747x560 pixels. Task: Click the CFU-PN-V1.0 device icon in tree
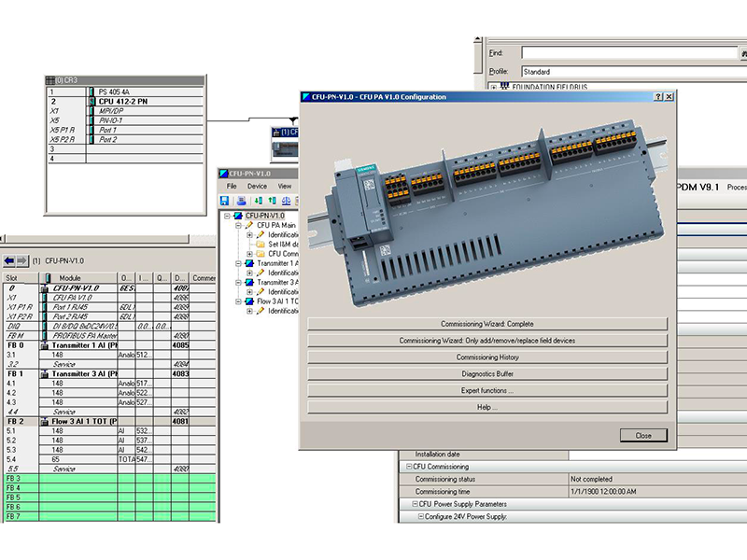coord(238,216)
